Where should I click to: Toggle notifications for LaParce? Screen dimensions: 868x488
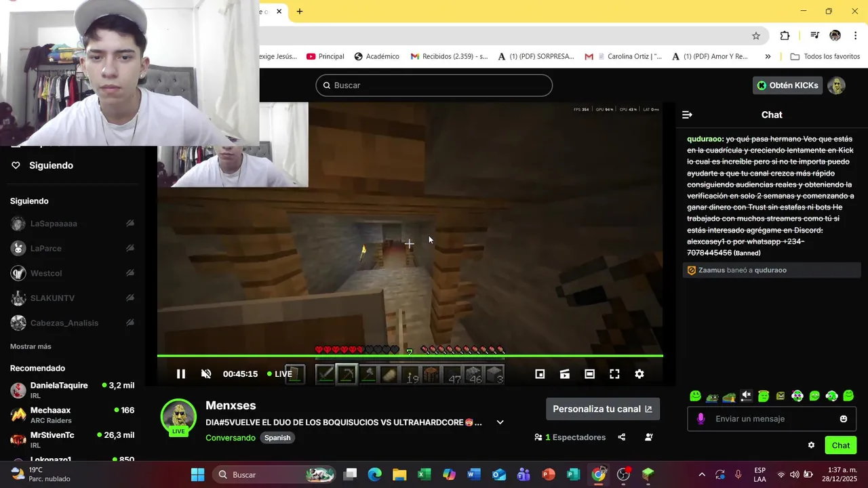130,248
